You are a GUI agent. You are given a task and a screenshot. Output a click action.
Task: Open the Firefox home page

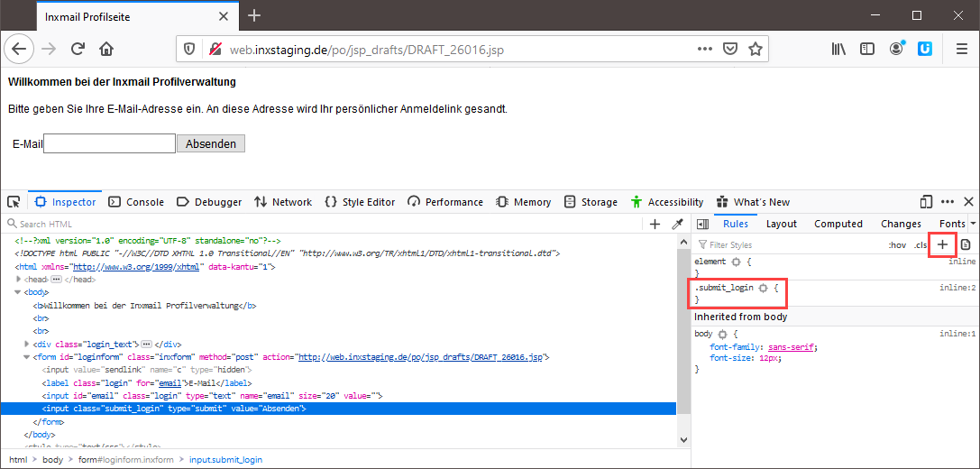pyautogui.click(x=107, y=49)
